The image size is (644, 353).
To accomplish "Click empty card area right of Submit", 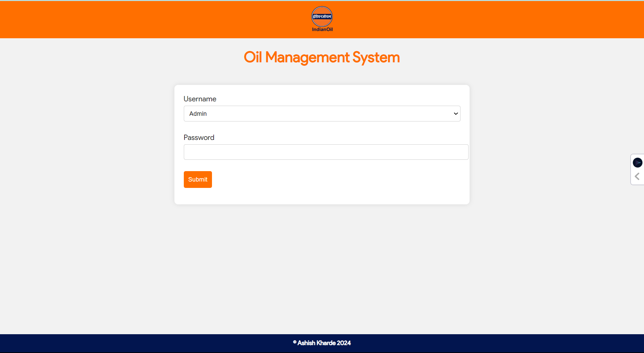I will point(335,180).
